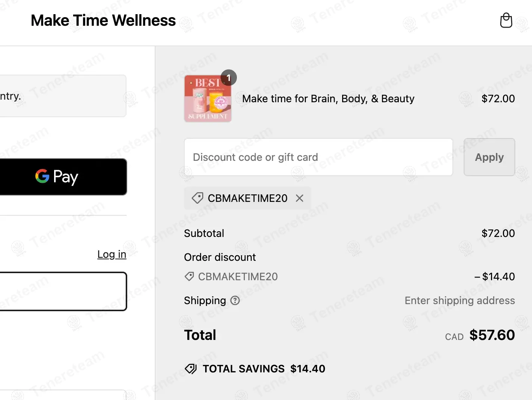Click the CAD $57.60 total amount
Viewport: 532px width, 400px height.
click(x=491, y=335)
